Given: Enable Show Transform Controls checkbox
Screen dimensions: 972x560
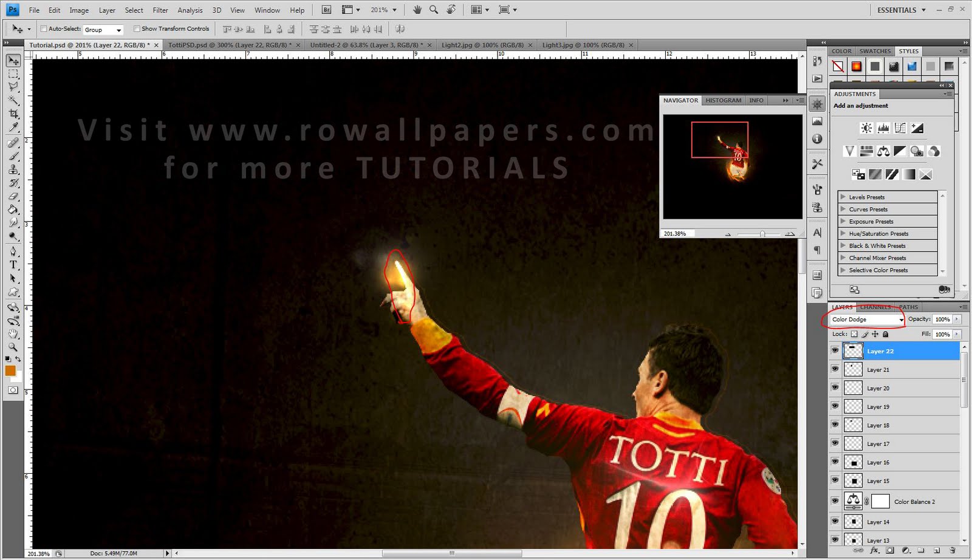Looking at the screenshot, I should (x=137, y=29).
